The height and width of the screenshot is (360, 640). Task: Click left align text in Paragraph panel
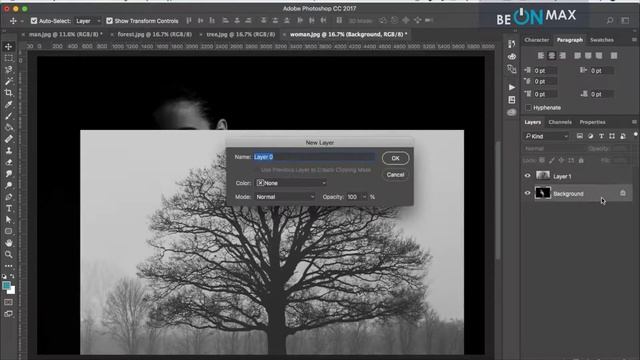541,56
